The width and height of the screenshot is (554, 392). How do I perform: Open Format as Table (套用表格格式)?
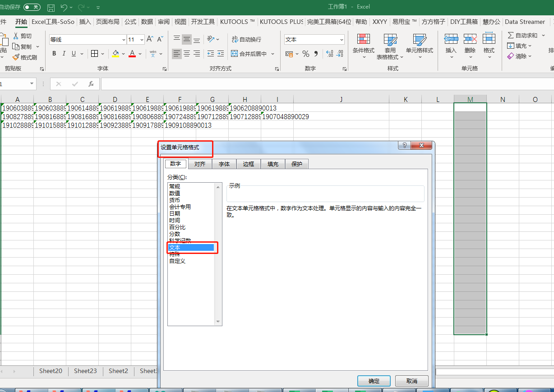[x=390, y=46]
